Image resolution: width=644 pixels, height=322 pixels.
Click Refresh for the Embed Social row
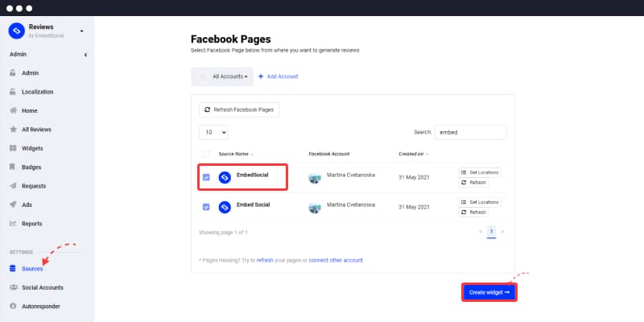tap(473, 213)
